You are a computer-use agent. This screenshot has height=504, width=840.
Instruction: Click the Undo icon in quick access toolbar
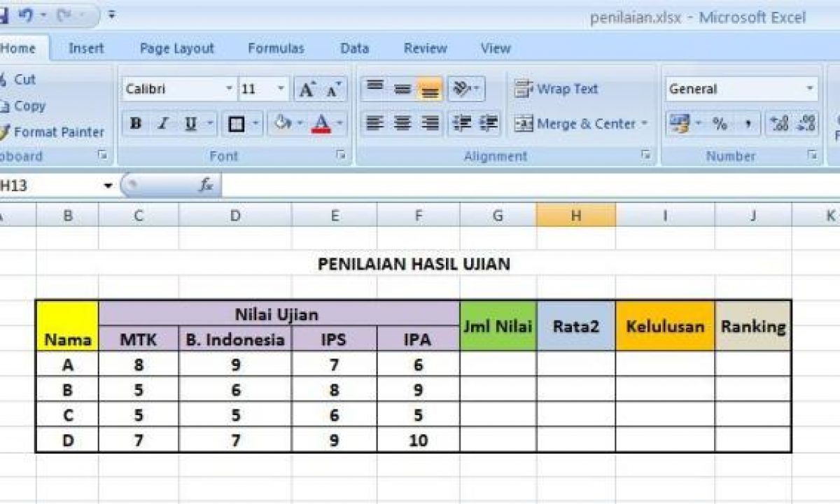26,14
